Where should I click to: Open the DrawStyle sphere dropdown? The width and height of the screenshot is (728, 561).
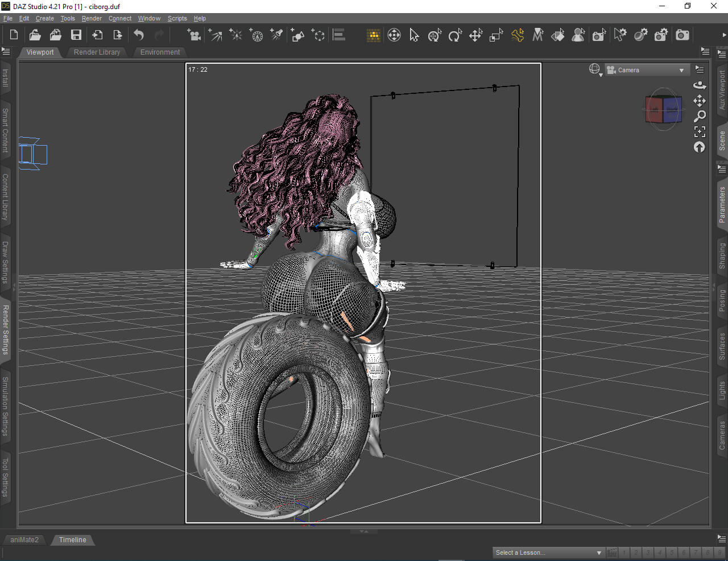595,70
